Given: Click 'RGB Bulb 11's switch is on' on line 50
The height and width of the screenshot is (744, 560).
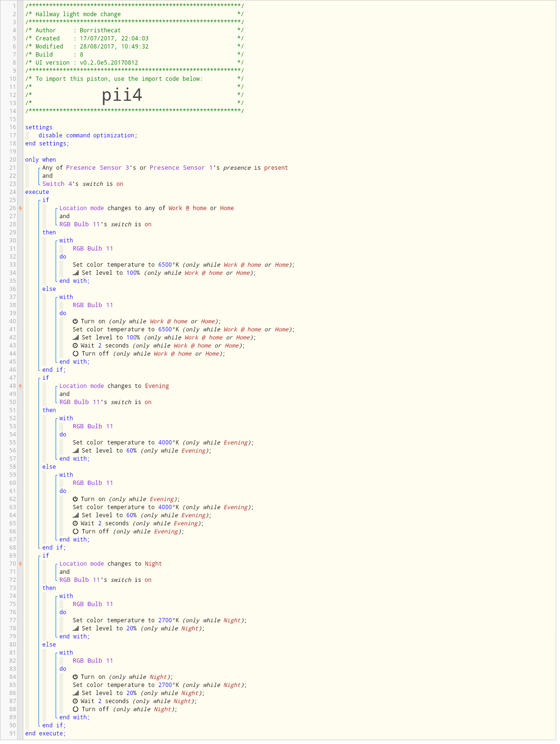Looking at the screenshot, I should coord(106,402).
